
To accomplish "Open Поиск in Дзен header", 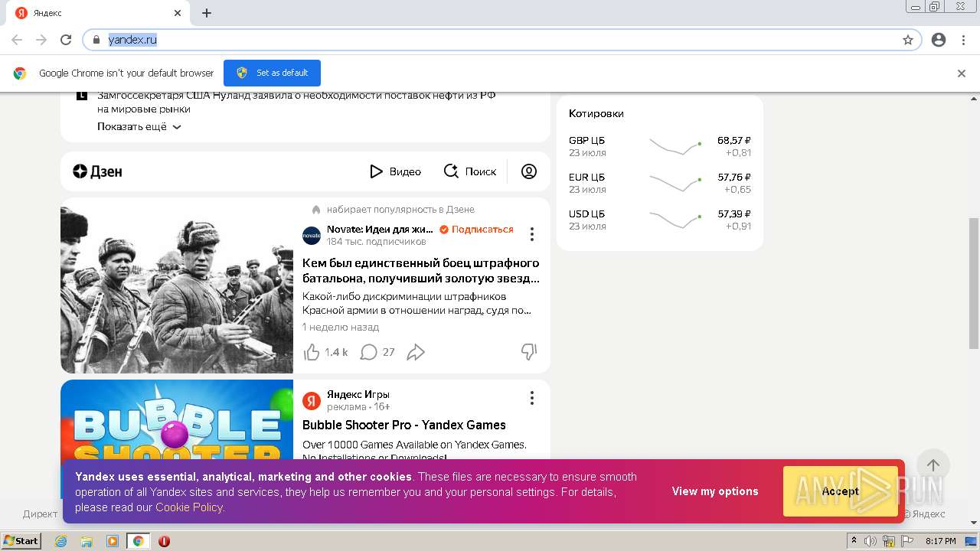I will [x=470, y=171].
